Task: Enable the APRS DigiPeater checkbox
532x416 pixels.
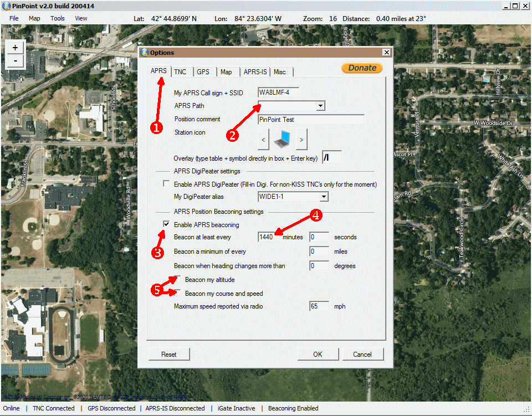Action: [166, 184]
